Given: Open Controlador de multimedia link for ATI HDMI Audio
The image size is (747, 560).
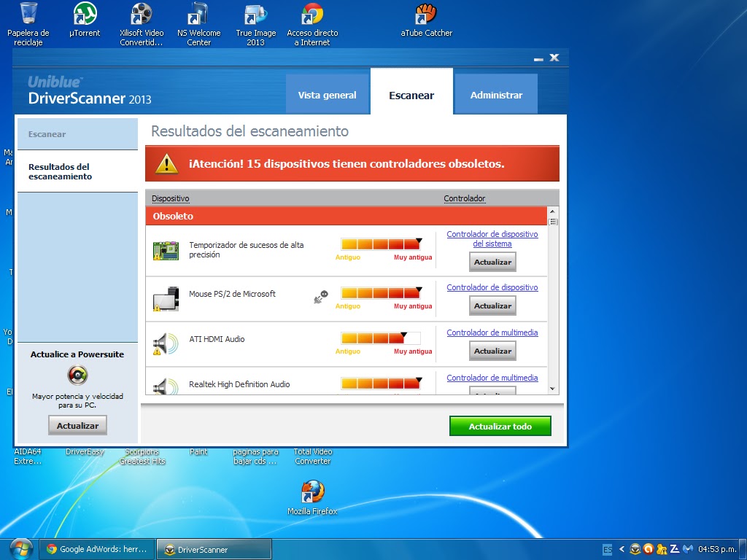Looking at the screenshot, I should coord(492,332).
